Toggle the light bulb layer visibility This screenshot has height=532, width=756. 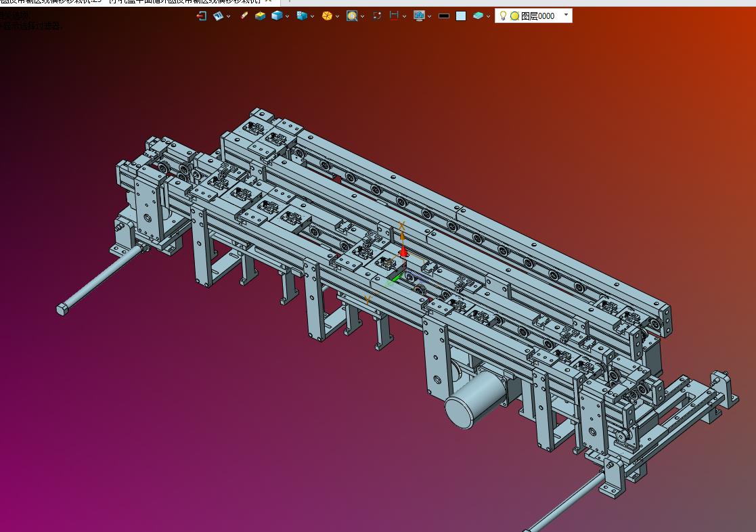pyautogui.click(x=503, y=16)
